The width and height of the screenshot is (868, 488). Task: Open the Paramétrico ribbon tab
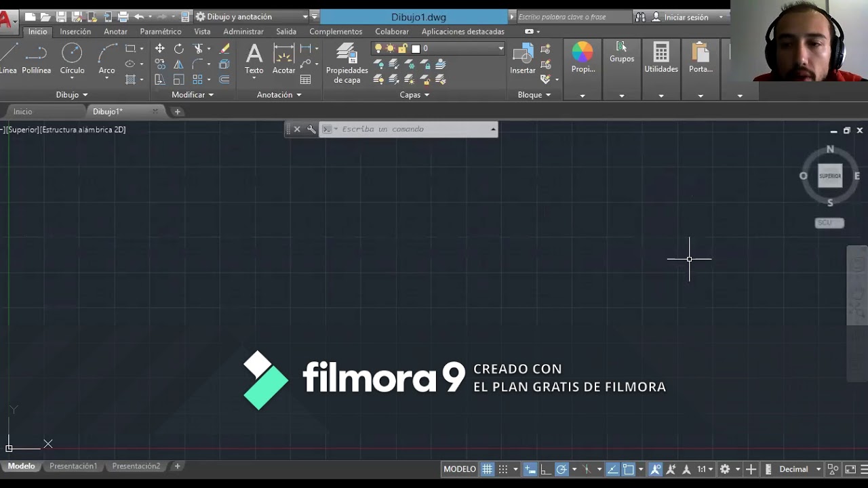point(161,32)
